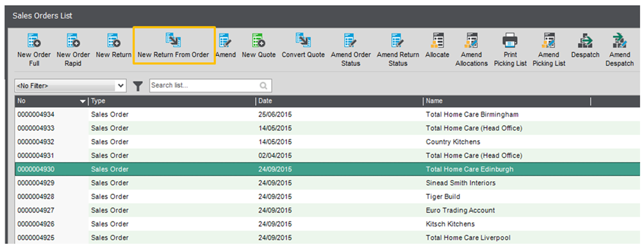Screen dimensions: 644x249
Task: Select order number 0000004931
Action: tap(36, 156)
